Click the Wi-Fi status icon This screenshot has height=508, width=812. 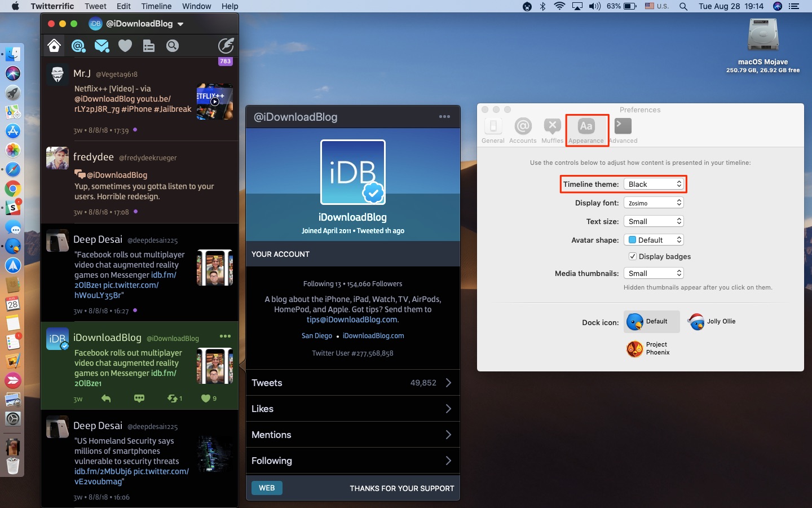click(x=559, y=6)
